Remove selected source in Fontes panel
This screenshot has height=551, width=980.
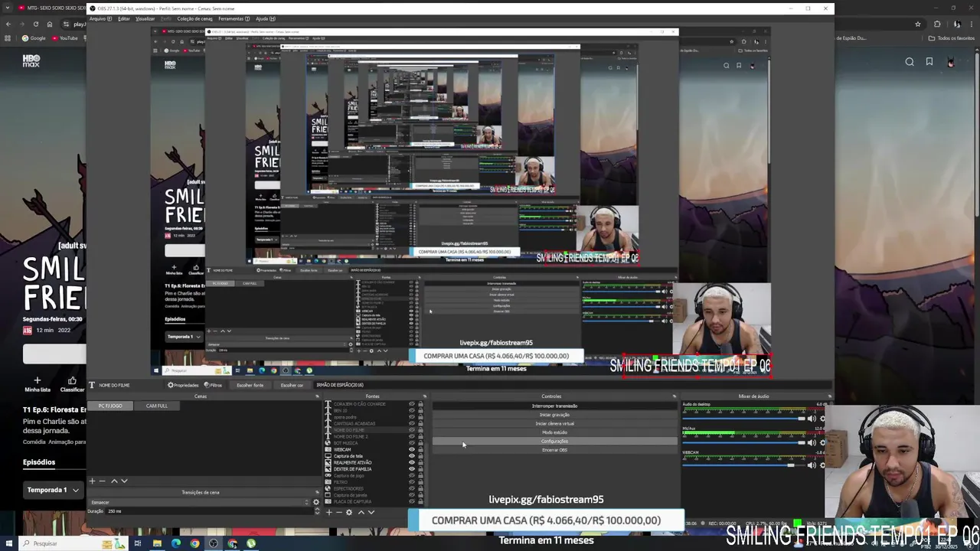(x=338, y=512)
